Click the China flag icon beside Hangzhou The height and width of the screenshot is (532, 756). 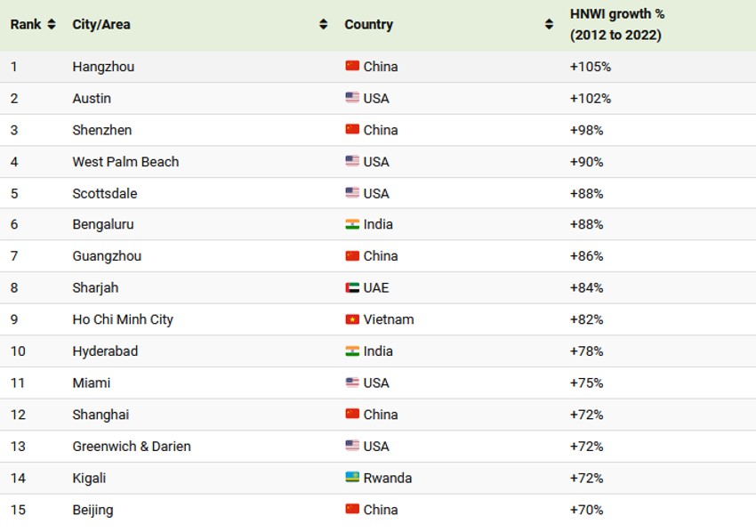point(352,67)
